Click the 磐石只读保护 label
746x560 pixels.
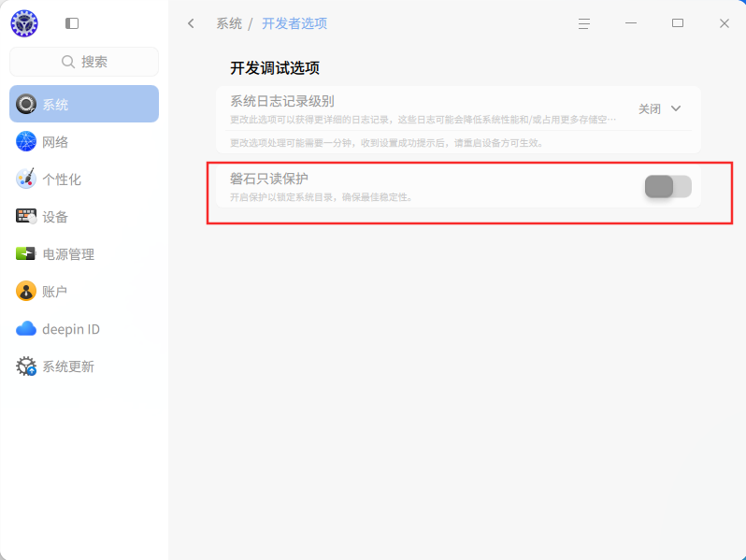269,179
